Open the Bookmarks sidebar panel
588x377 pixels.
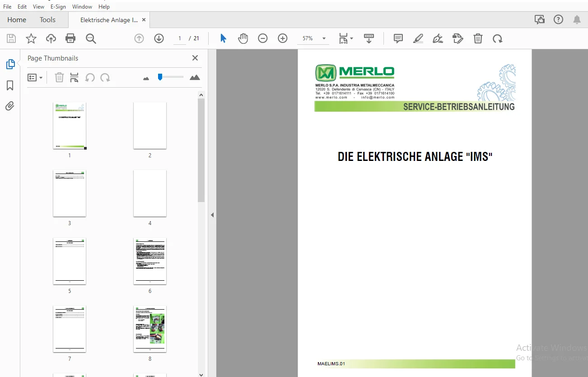[x=10, y=85]
